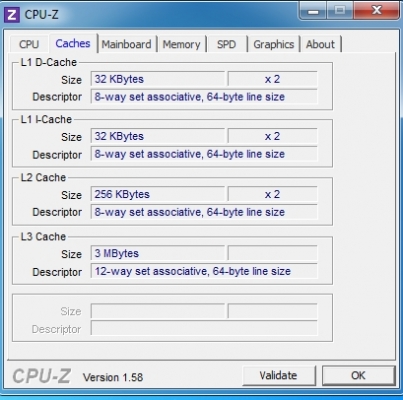Click the Validate button
This screenshot has height=400, width=403.
pos(279,376)
